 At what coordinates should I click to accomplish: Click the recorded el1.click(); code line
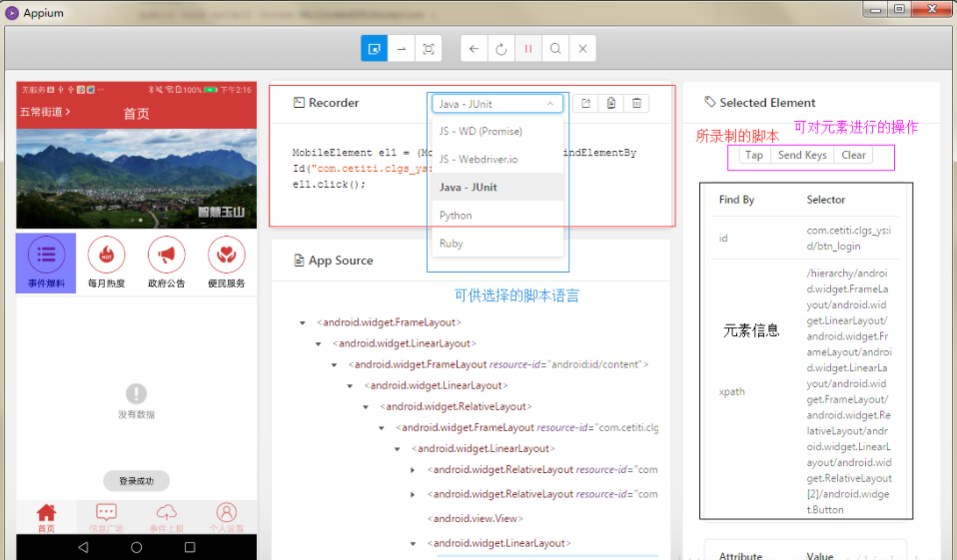pyautogui.click(x=329, y=185)
